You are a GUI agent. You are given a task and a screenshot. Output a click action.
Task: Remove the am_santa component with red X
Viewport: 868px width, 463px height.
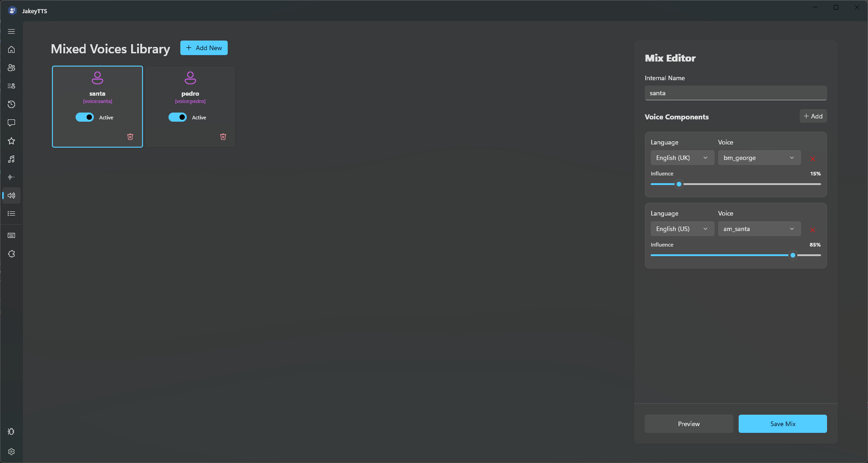pyautogui.click(x=813, y=230)
